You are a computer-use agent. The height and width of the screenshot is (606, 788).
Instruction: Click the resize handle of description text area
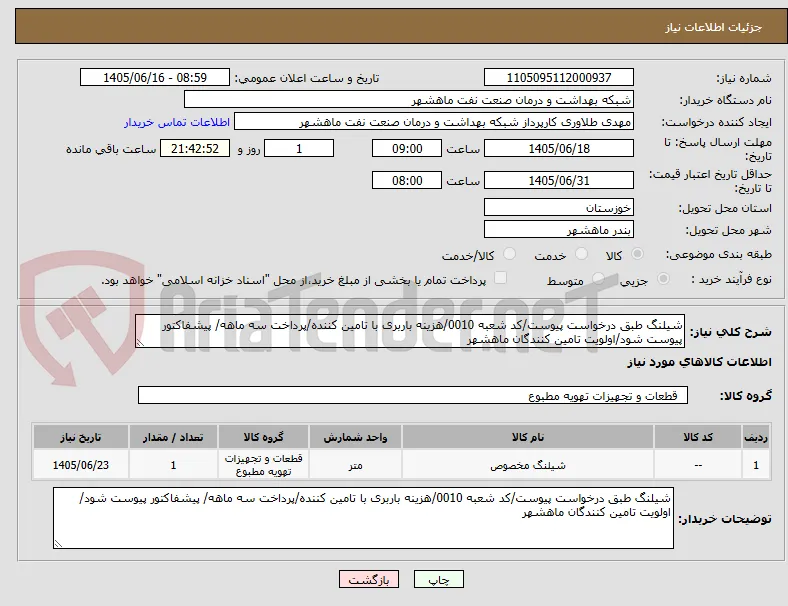[140, 343]
